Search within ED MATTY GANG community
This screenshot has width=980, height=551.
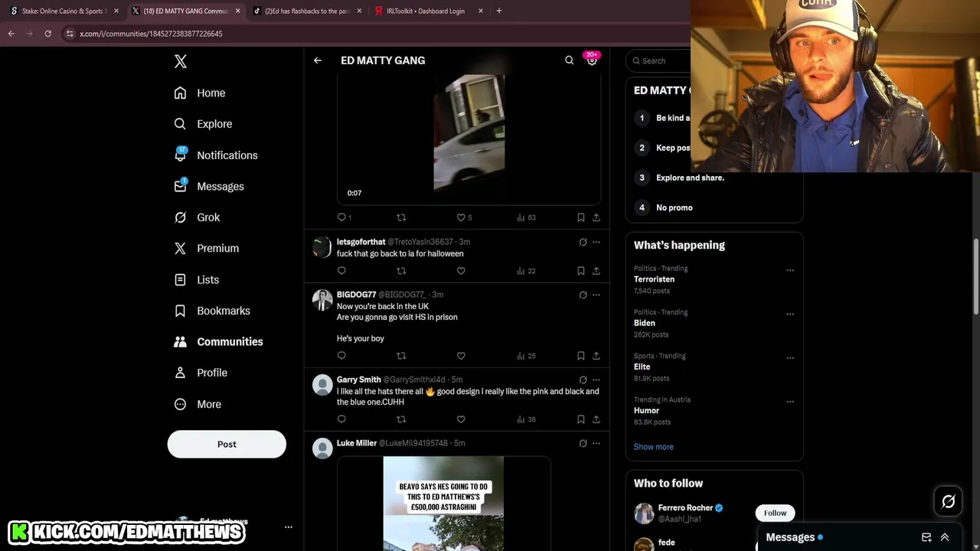tap(569, 60)
